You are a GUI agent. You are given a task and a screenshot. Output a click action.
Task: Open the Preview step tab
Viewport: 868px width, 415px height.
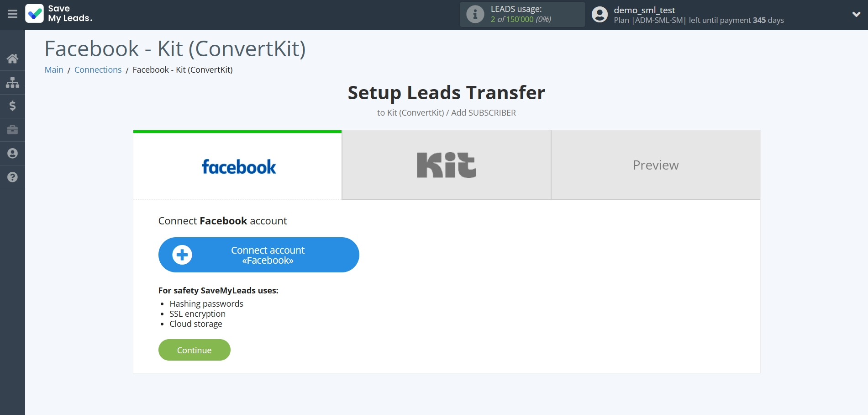pos(655,165)
